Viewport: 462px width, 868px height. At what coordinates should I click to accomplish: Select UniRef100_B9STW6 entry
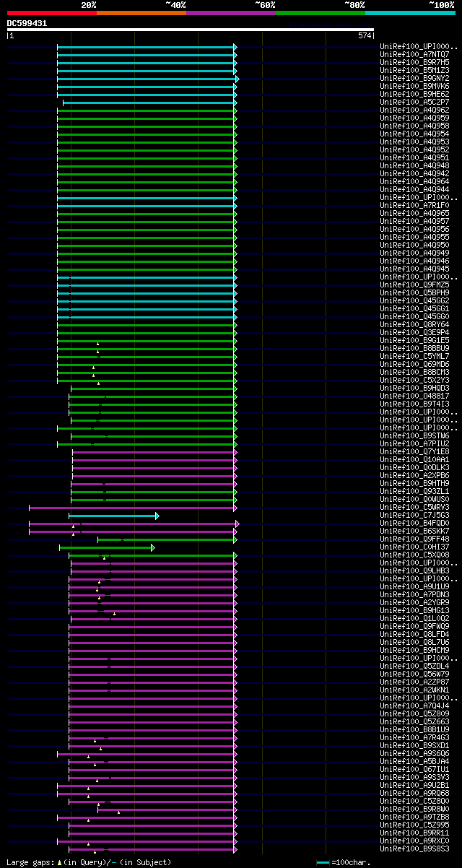click(x=414, y=435)
